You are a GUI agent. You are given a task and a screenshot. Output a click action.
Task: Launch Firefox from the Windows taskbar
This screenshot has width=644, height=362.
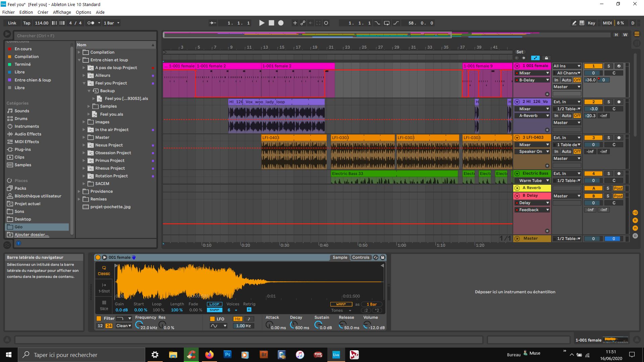point(209,354)
